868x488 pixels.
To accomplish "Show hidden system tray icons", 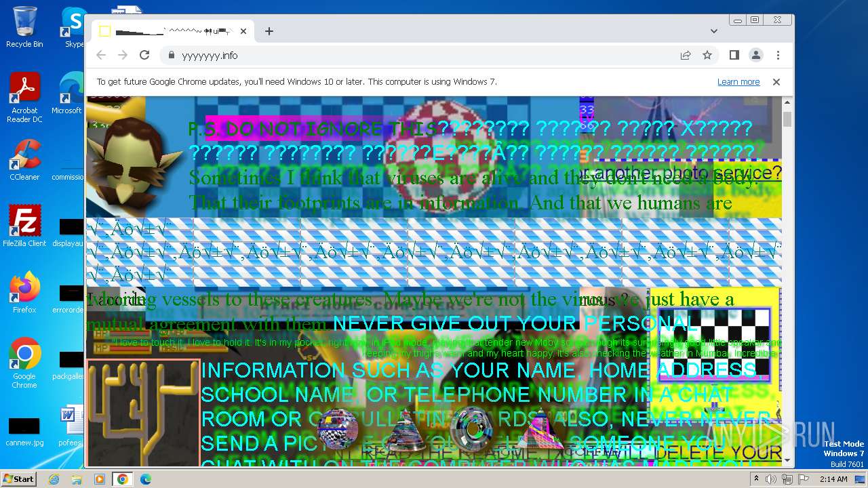I will tap(757, 479).
